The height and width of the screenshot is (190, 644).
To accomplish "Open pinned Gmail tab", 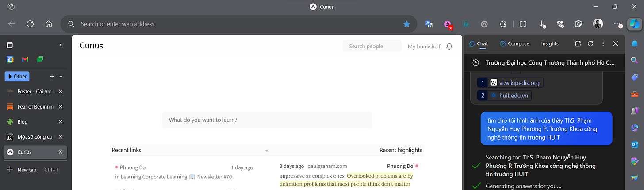I will 25,59.
